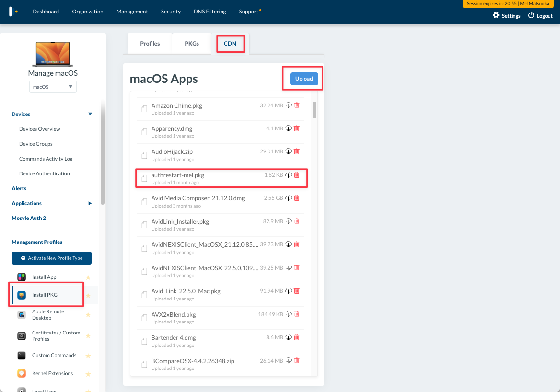
Task: Open the Management menu
Action: [132, 12]
